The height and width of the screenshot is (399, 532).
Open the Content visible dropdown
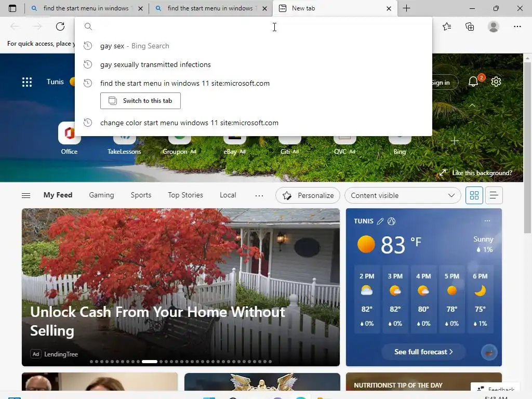coord(403,195)
